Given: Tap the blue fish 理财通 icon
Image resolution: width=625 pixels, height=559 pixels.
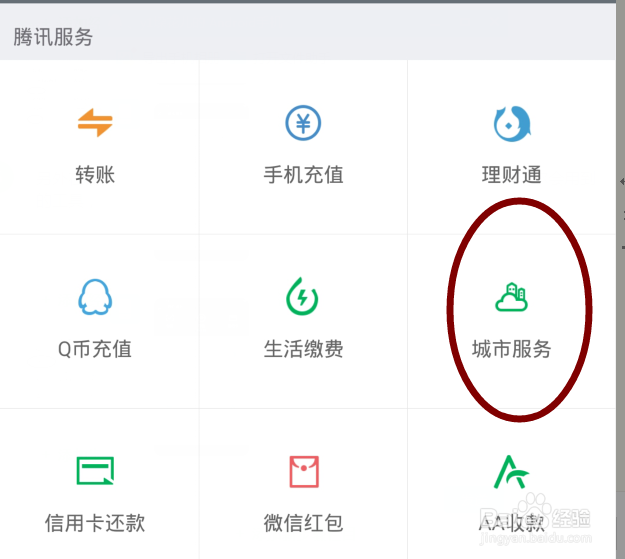Looking at the screenshot, I should click(x=512, y=124).
